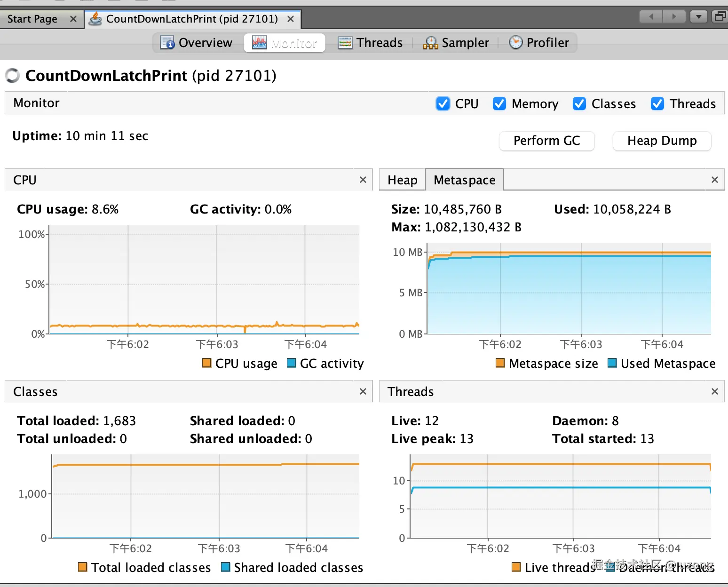This screenshot has height=587, width=728.
Task: Click the Threads graph area
Action: (x=561, y=496)
